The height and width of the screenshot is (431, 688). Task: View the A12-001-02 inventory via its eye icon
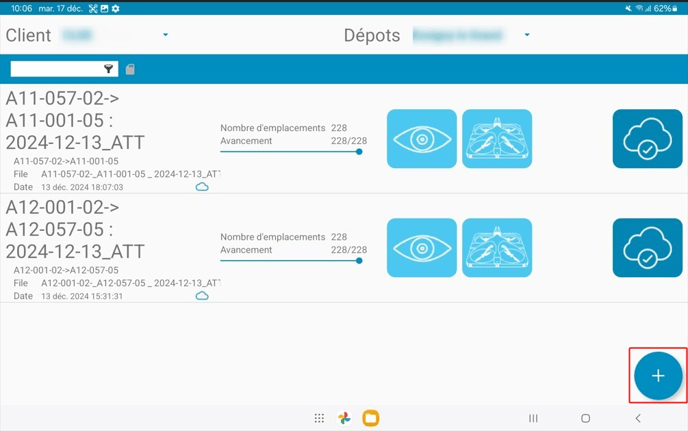pos(421,248)
